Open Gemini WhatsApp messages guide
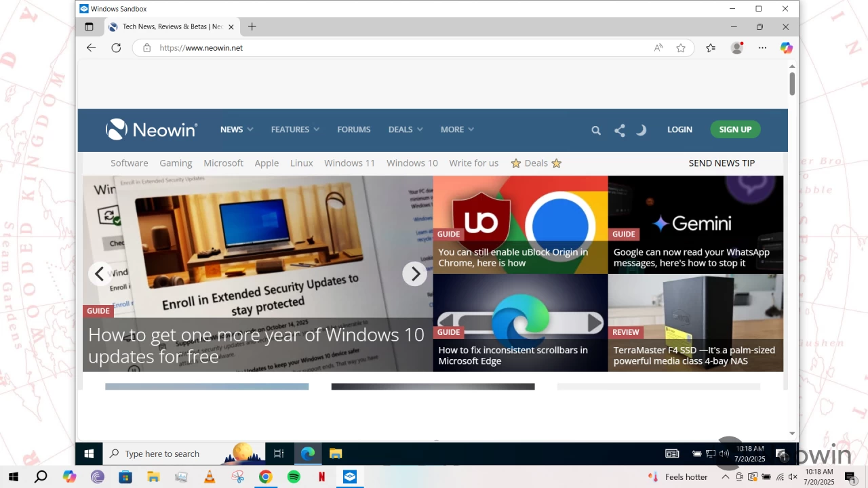The image size is (868, 488). [691, 258]
